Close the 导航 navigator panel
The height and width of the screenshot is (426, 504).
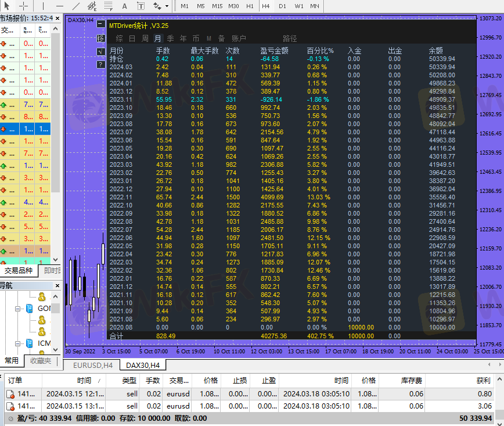tap(56, 285)
